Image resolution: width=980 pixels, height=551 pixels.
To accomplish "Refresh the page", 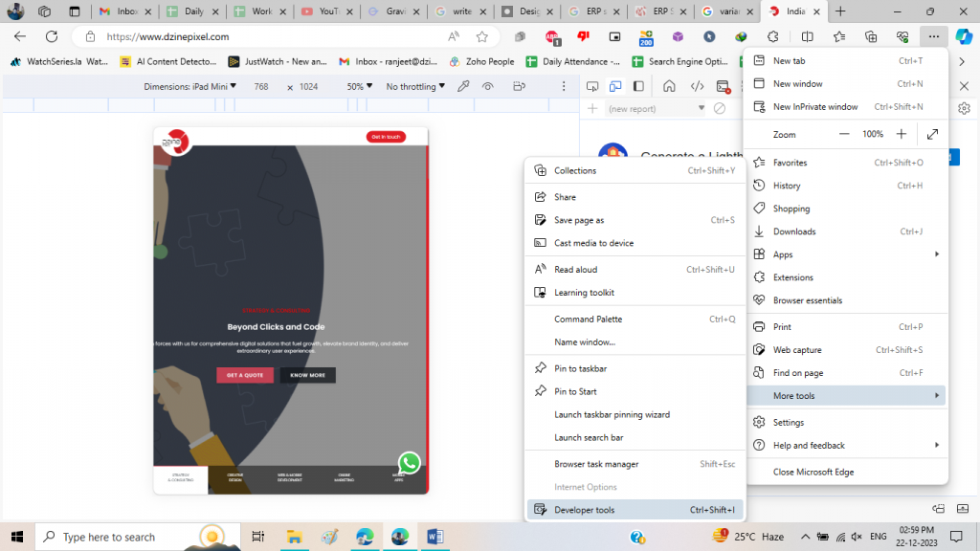I will tap(52, 37).
